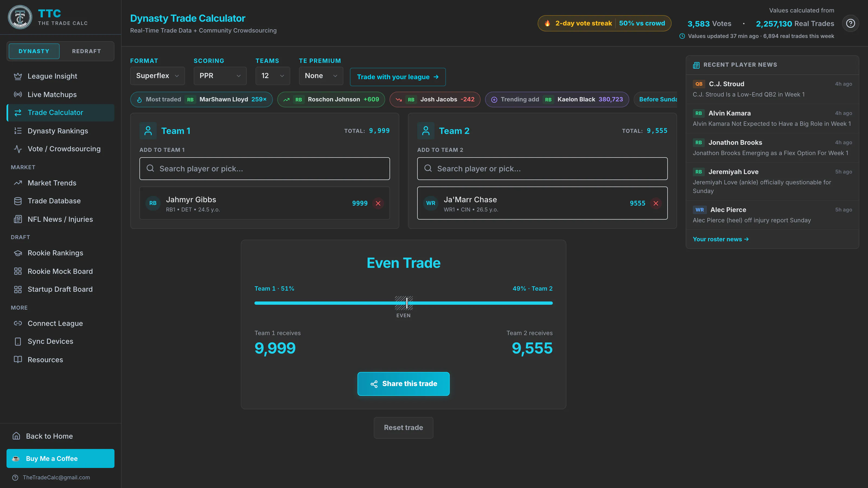Navigate to Vote / Crowdsourcing
The height and width of the screenshot is (488, 868).
tap(60, 149)
